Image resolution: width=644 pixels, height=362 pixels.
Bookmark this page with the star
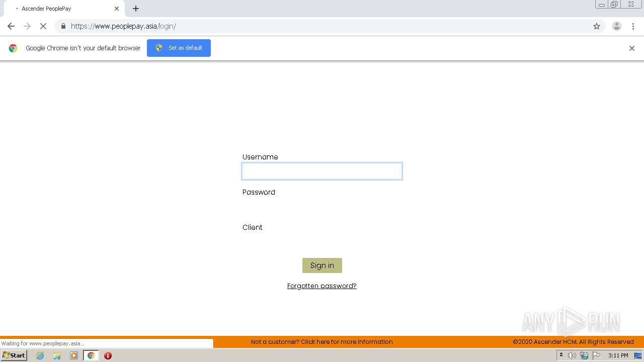pos(597,26)
